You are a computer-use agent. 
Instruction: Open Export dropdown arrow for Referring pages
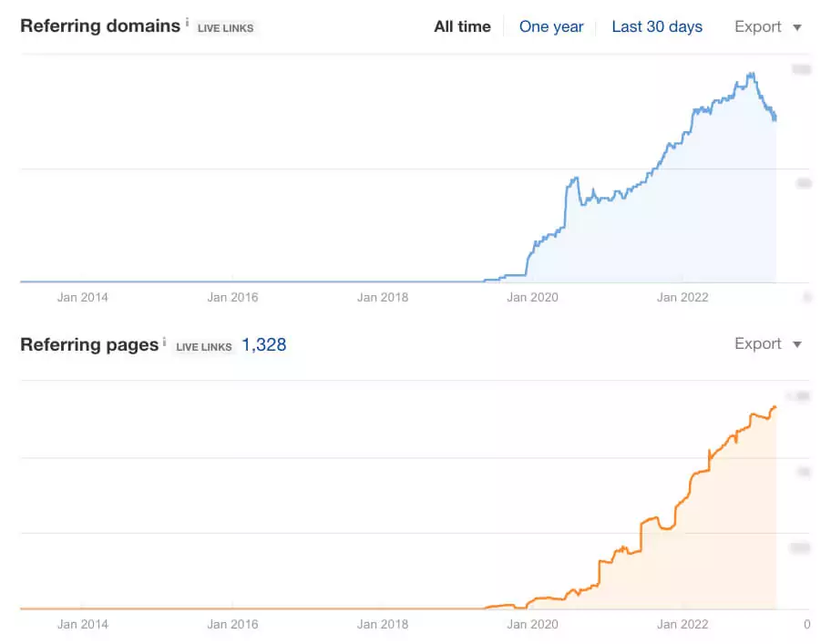pos(797,345)
